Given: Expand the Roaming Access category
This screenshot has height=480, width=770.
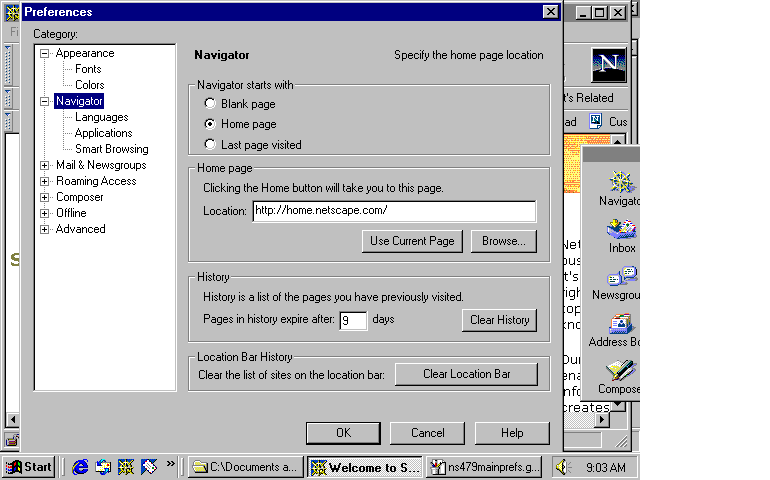Looking at the screenshot, I should click(x=45, y=181).
